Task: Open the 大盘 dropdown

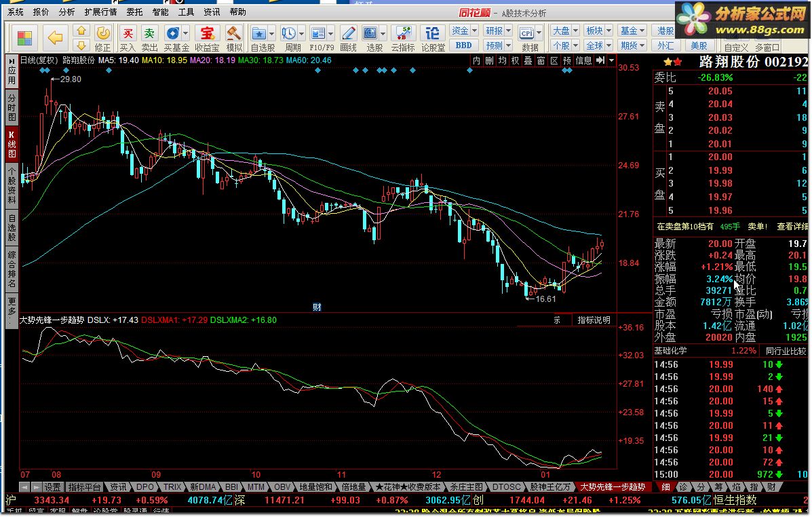Action: tap(565, 31)
